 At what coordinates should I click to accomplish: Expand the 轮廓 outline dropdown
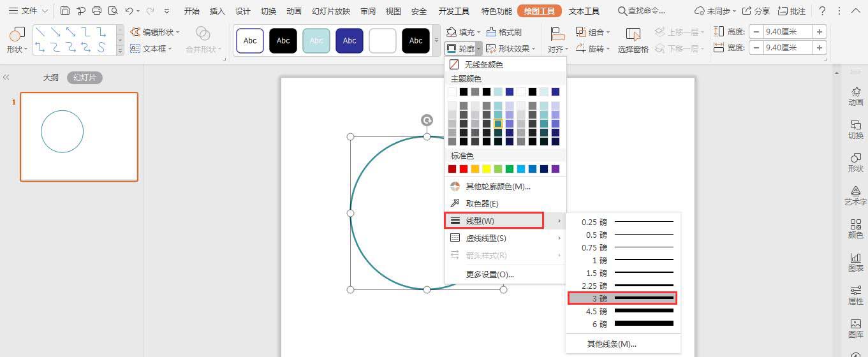[479, 49]
